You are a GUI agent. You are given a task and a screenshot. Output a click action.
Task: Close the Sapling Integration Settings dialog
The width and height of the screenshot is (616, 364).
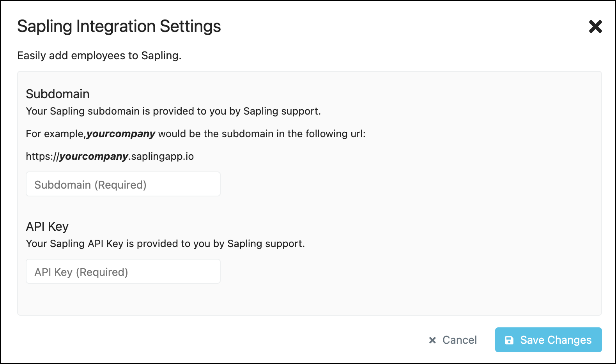pos(595,27)
